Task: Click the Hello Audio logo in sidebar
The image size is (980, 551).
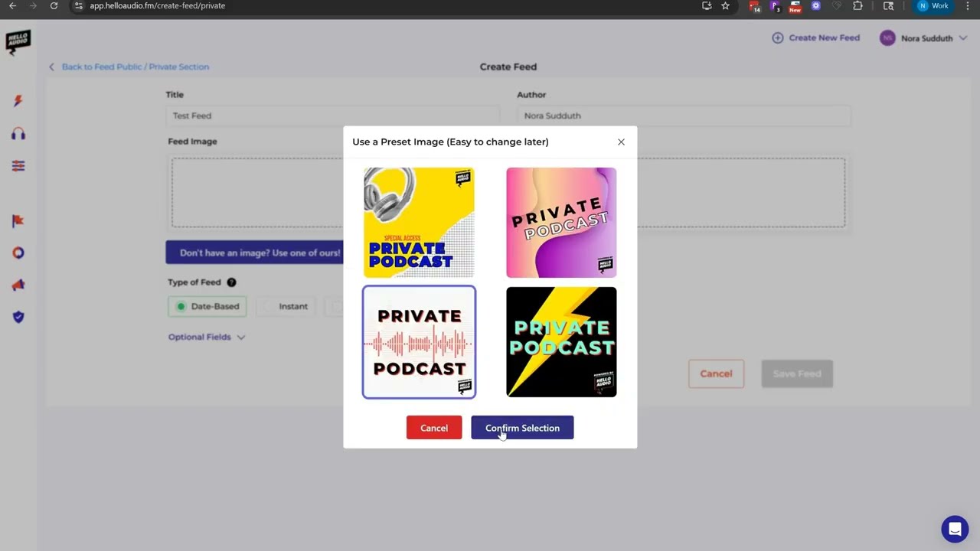Action: 18,42
